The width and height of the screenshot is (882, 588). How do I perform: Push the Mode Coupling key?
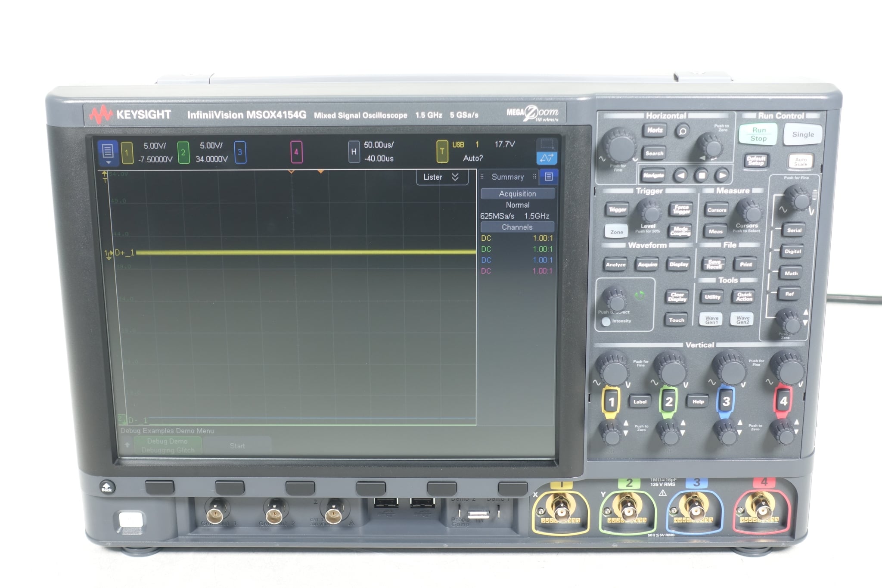point(680,231)
